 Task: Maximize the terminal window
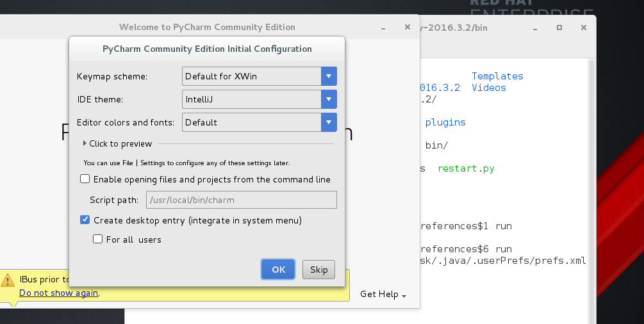click(559, 28)
